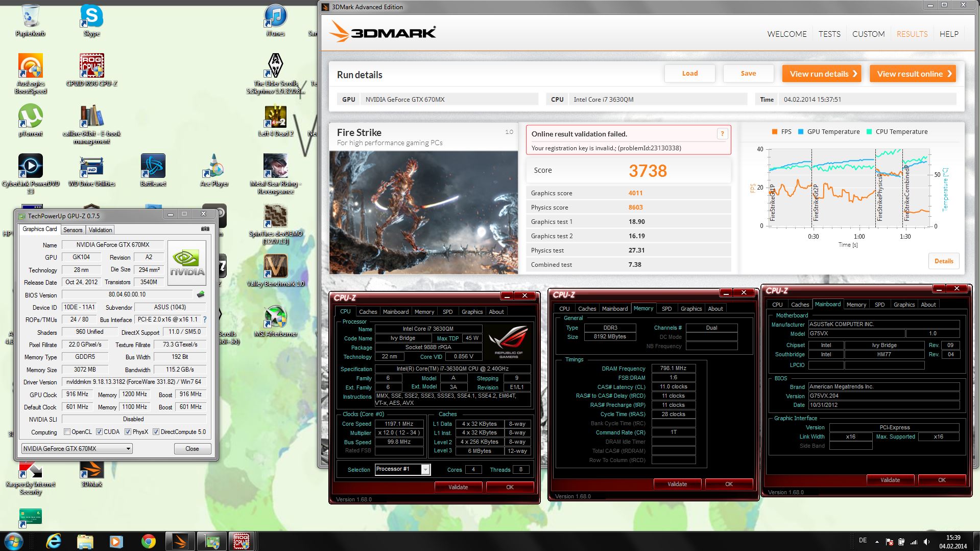980x551 pixels.
Task: Launch the CPUID ROG CPU-Z desktop shortcut
Action: tap(92, 69)
